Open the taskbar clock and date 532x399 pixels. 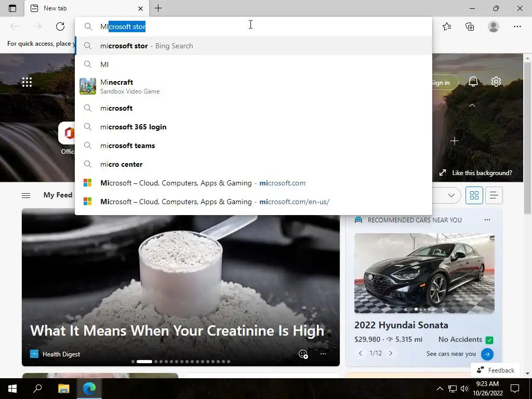point(487,389)
